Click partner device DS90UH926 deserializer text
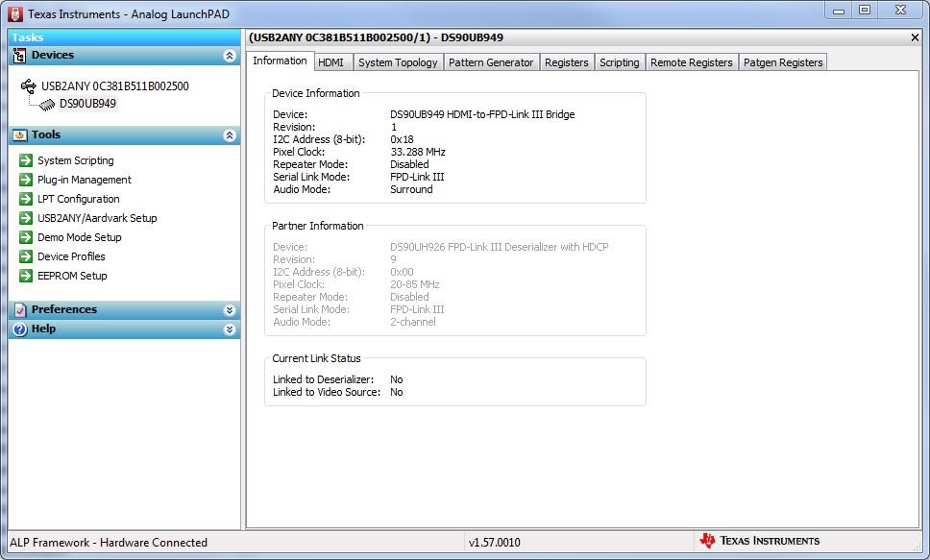The height and width of the screenshot is (560, 930). [x=500, y=247]
